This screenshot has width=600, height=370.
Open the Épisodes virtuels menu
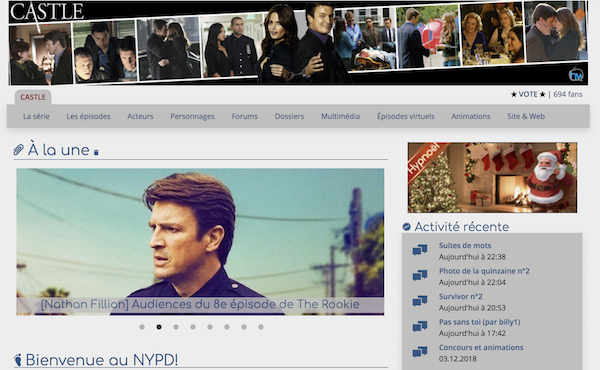[406, 116]
